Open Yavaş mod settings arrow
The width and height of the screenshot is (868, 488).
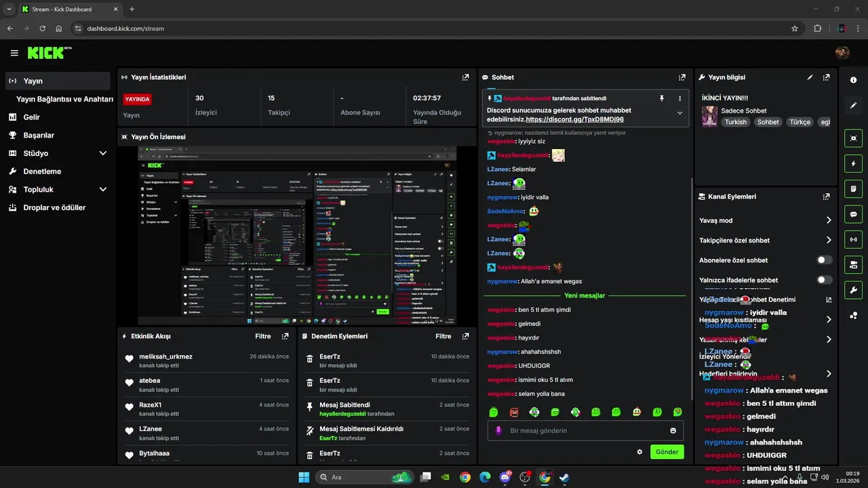point(829,220)
